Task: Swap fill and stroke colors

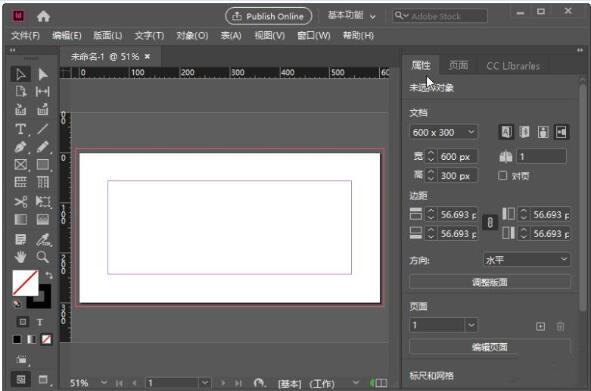Action: tap(49, 275)
